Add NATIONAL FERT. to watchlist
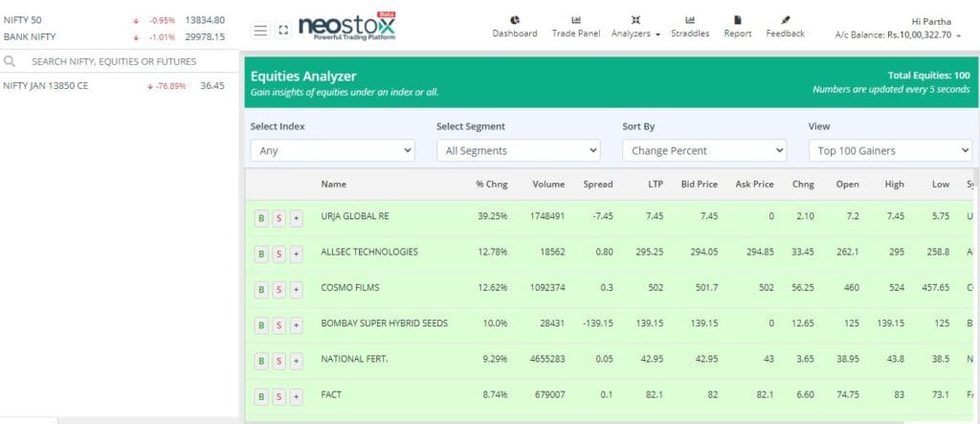Screen dimensions: 980x424 pos(297,361)
